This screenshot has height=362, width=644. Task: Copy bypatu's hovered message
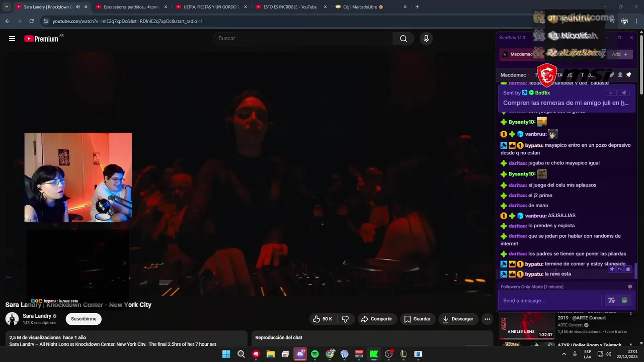(x=628, y=269)
